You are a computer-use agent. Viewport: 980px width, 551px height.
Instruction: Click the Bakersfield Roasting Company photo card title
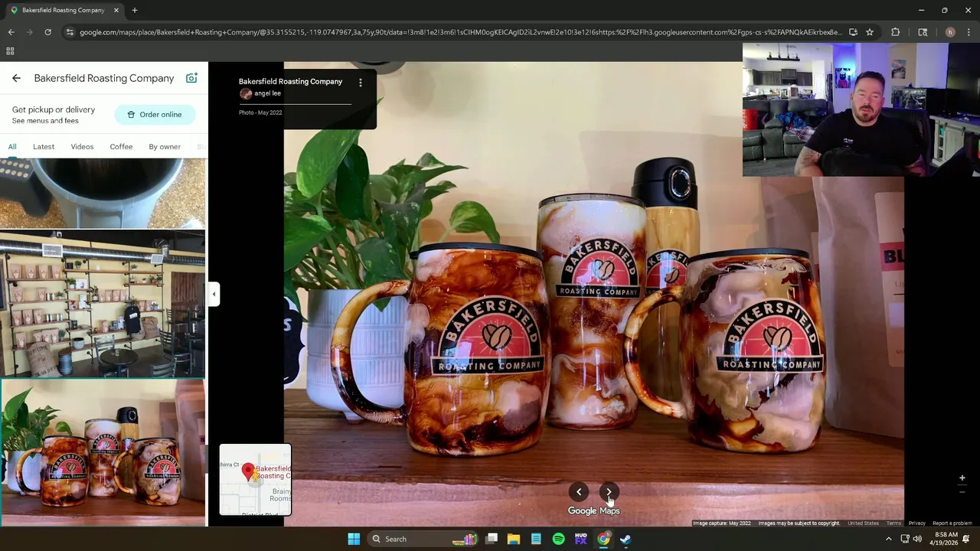(290, 82)
